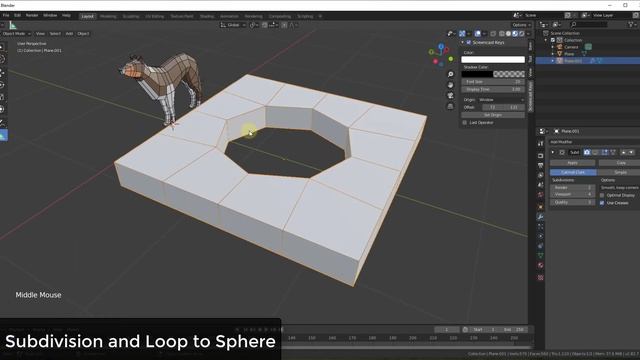This screenshot has height=360, width=640.
Task: Open the Material properties tab icon
Action: pyautogui.click(x=540, y=265)
